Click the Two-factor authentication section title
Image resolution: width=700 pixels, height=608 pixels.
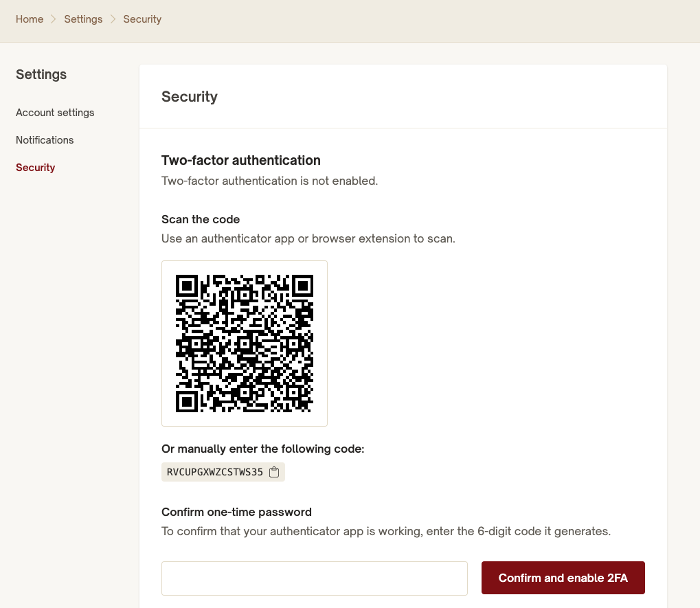coord(240,160)
